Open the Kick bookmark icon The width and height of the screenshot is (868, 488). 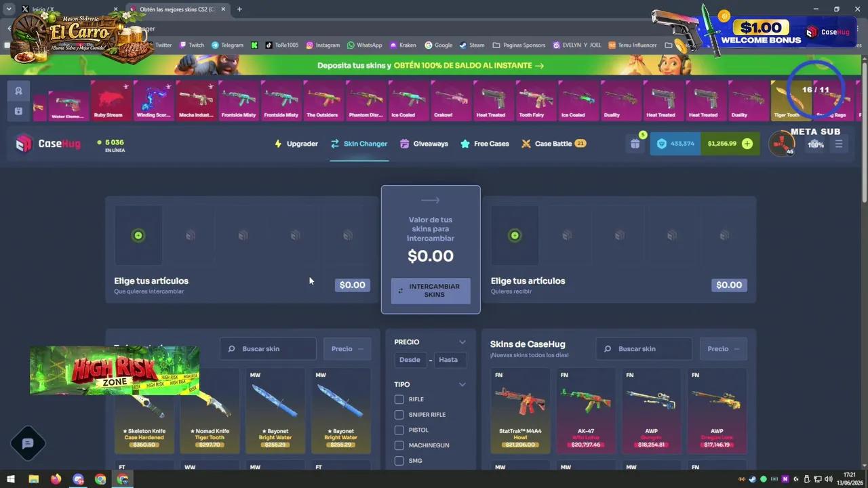(x=254, y=45)
